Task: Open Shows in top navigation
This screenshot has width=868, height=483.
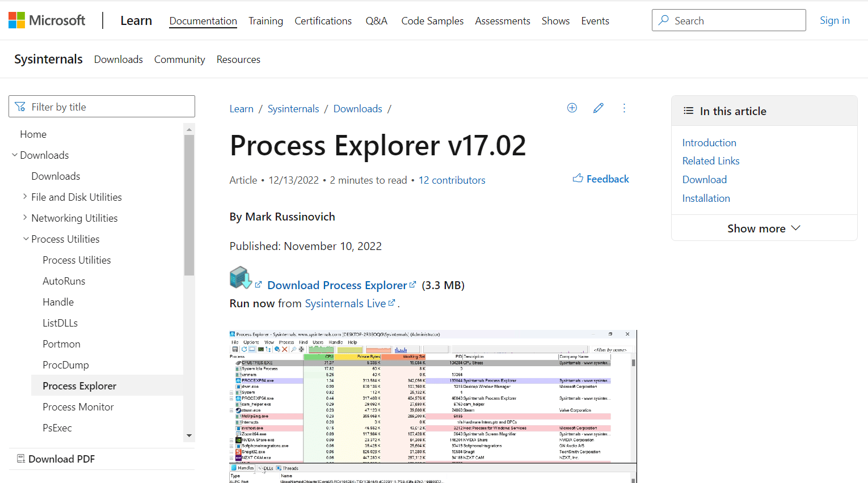Action: click(555, 21)
